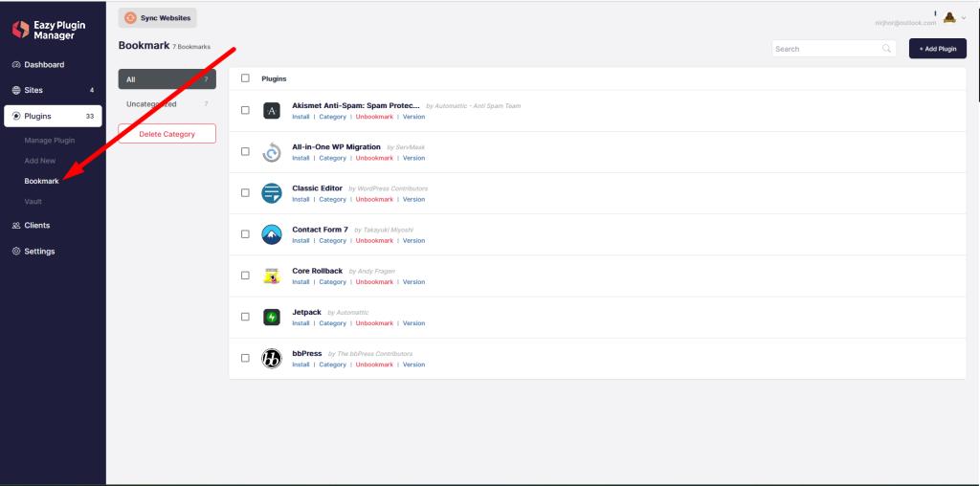Click Version link for Akismet Anti-Spam
Screen dimensions: 980x486
413,117
